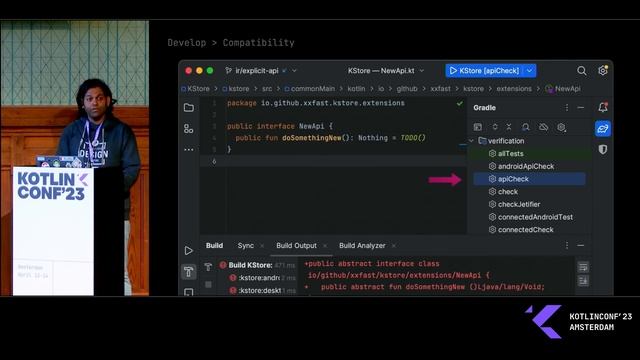Open the ir/explicit-api branch dropdown
The width and height of the screenshot is (640, 360).
pyautogui.click(x=261, y=71)
